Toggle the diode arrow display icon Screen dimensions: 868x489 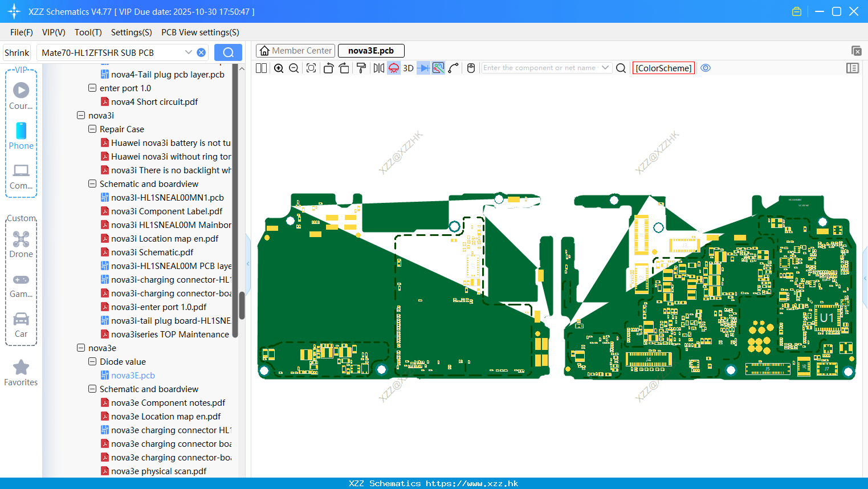point(423,68)
